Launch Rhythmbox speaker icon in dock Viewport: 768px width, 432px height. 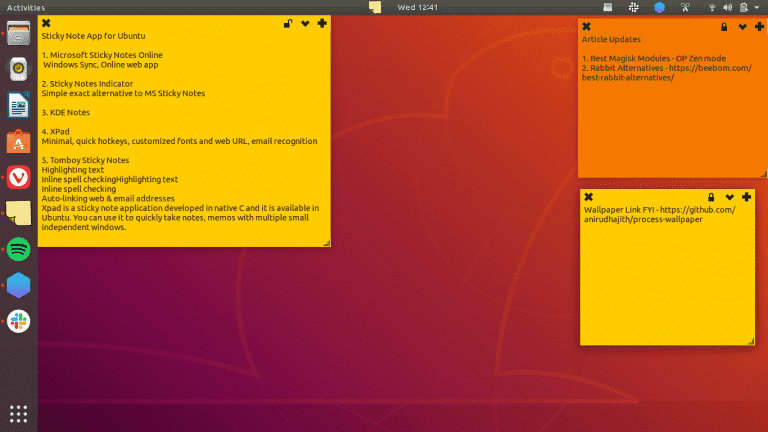[x=18, y=69]
